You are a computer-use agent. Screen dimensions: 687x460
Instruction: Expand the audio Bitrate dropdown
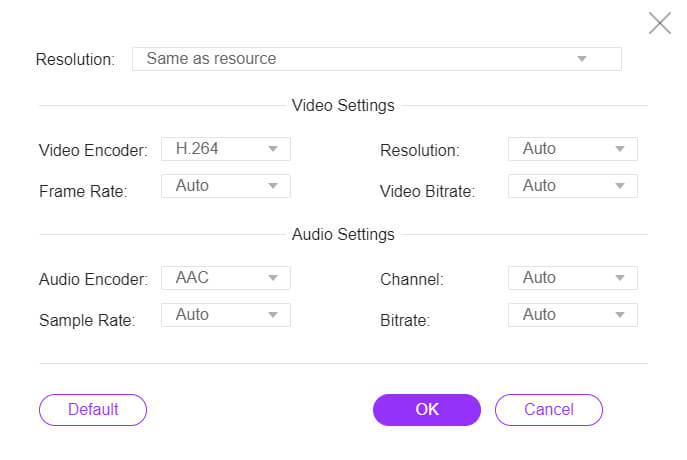pos(573,315)
